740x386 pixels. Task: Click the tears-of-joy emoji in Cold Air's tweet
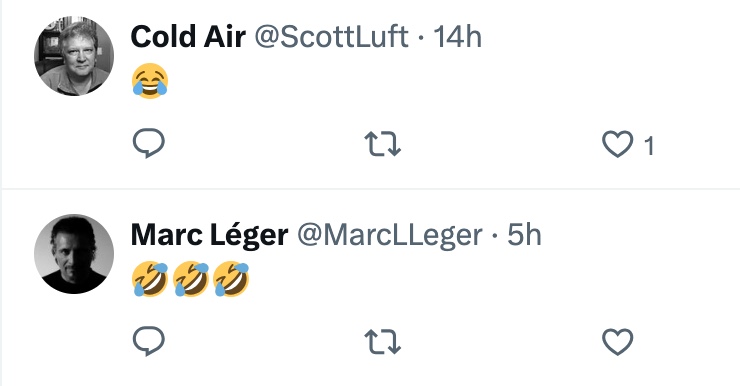150,81
